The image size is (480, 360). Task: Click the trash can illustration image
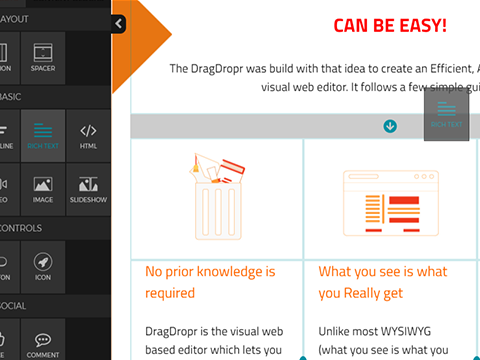tap(217, 197)
